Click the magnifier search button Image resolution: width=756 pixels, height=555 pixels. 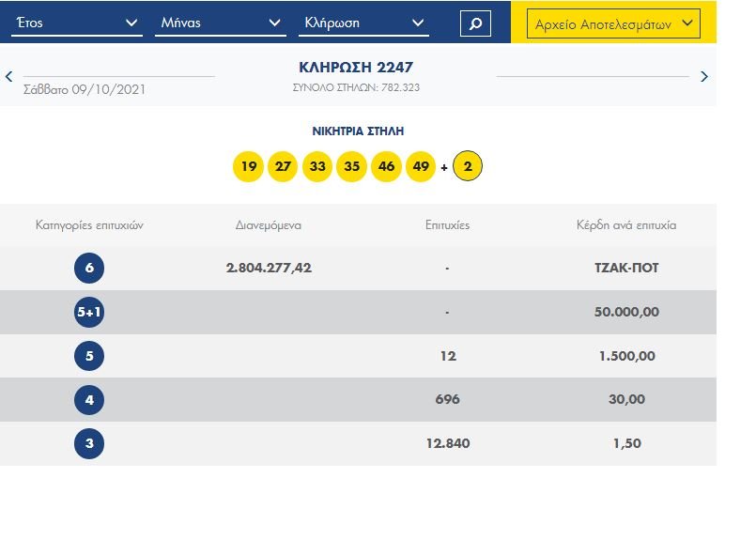click(x=475, y=23)
